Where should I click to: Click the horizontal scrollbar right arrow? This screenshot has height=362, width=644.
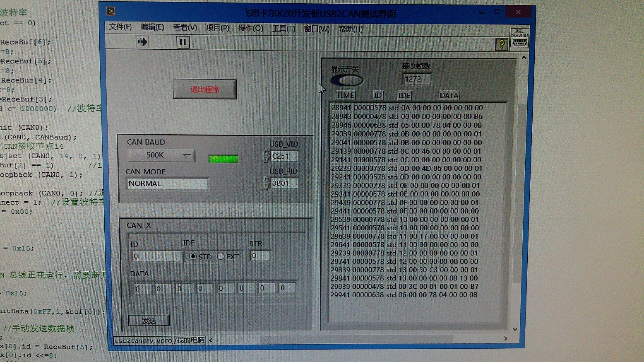coord(505,338)
